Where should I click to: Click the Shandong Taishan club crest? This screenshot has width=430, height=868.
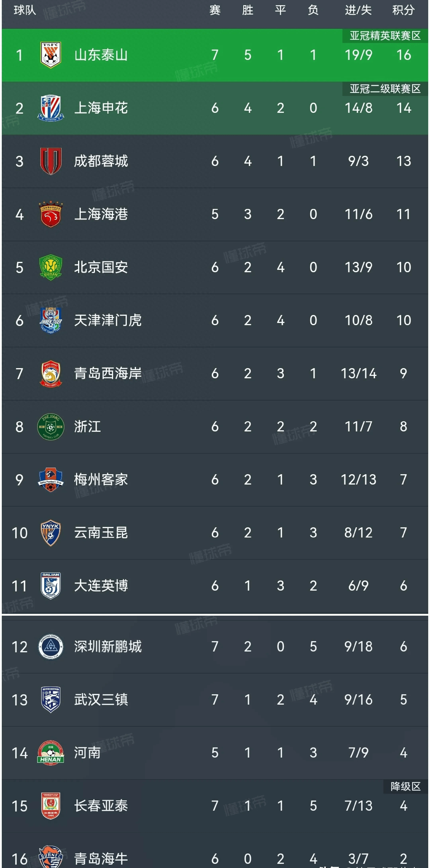51,55
